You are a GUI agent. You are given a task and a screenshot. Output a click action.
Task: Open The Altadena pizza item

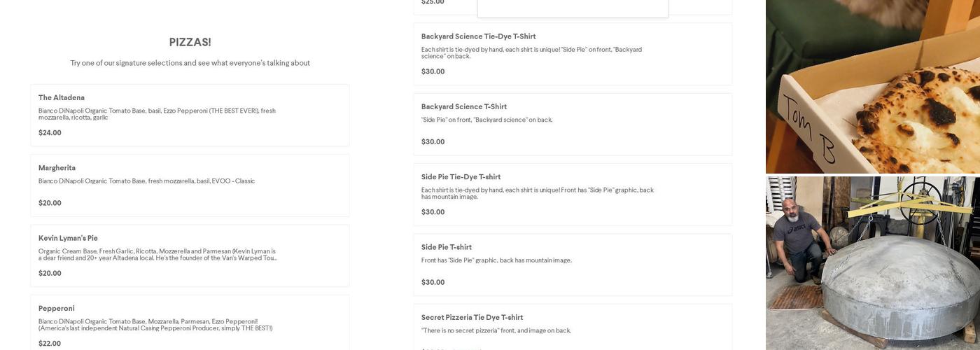click(x=62, y=97)
